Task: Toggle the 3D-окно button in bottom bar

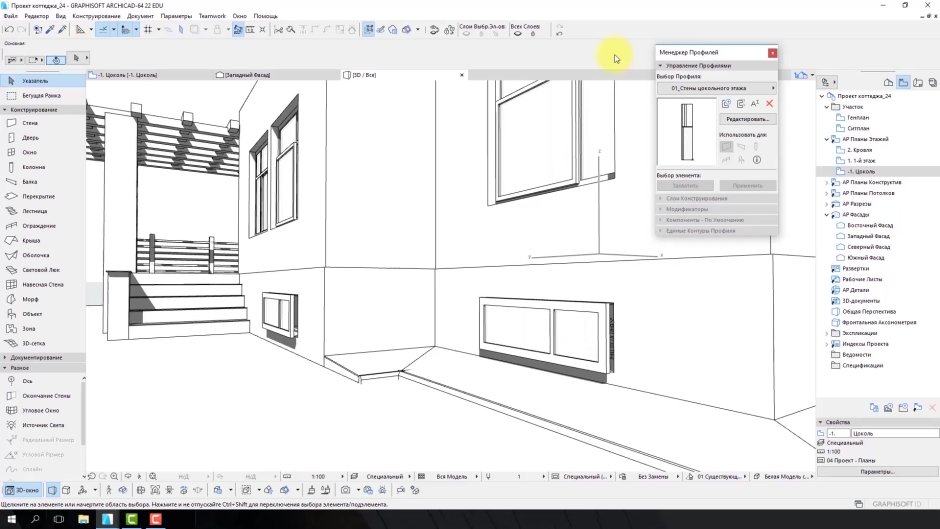Action: (23, 490)
